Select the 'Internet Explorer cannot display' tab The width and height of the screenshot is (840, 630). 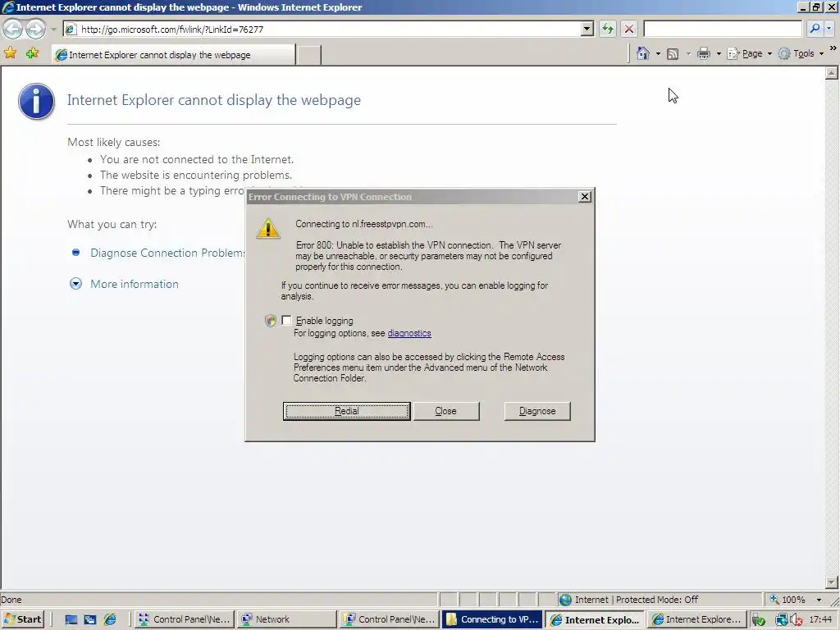click(x=174, y=55)
